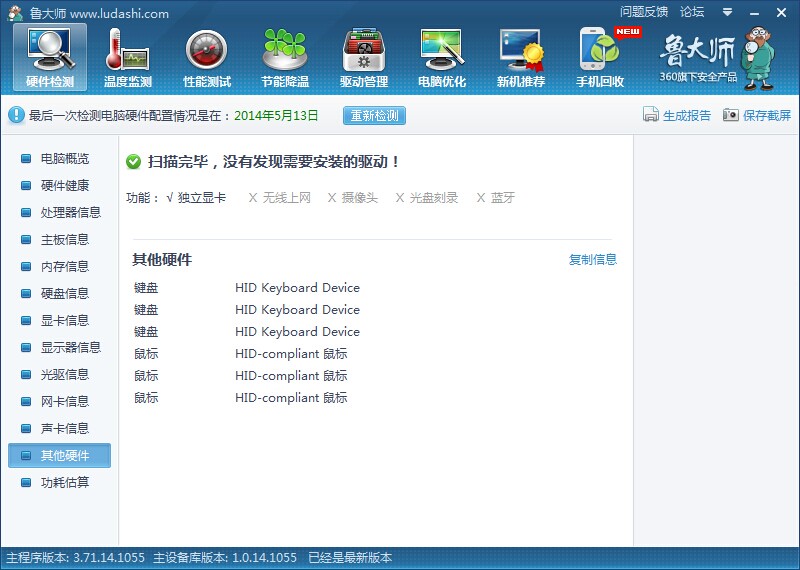
Task: Select 电脑概览 in the sidebar
Action: (59, 158)
